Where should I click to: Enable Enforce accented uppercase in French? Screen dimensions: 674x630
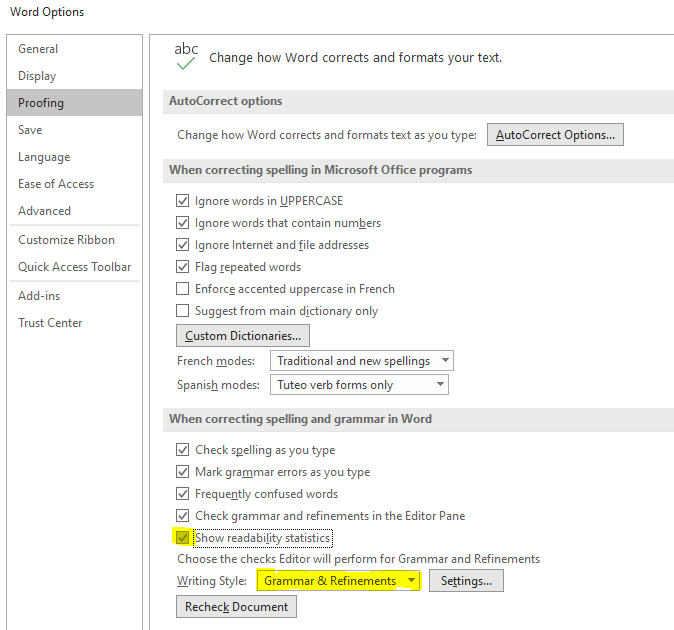(183, 288)
